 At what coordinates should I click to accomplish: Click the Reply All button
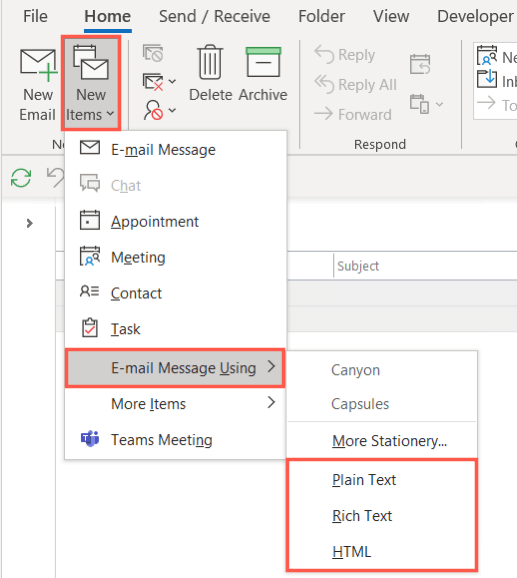[x=356, y=84]
